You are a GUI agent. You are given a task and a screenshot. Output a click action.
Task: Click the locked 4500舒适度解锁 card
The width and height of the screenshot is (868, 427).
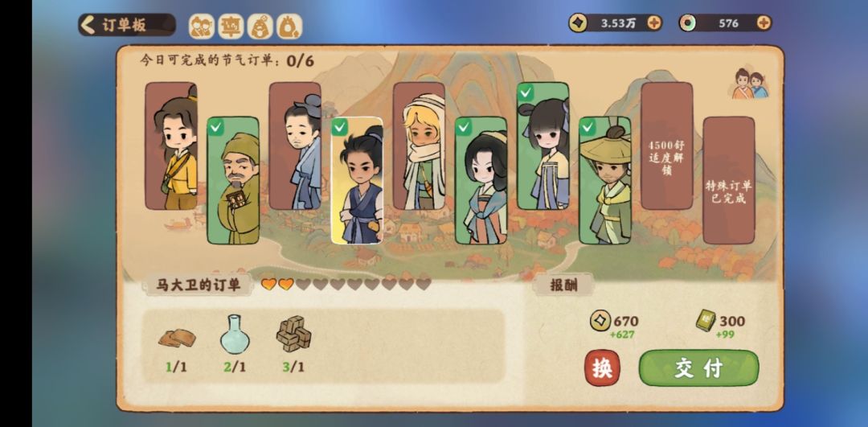click(x=667, y=146)
